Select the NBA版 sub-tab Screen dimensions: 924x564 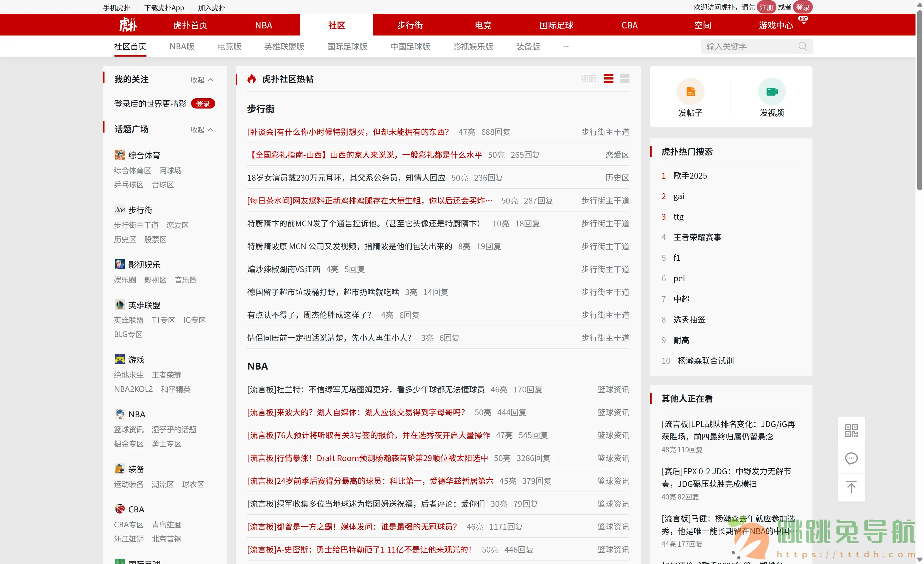click(182, 46)
